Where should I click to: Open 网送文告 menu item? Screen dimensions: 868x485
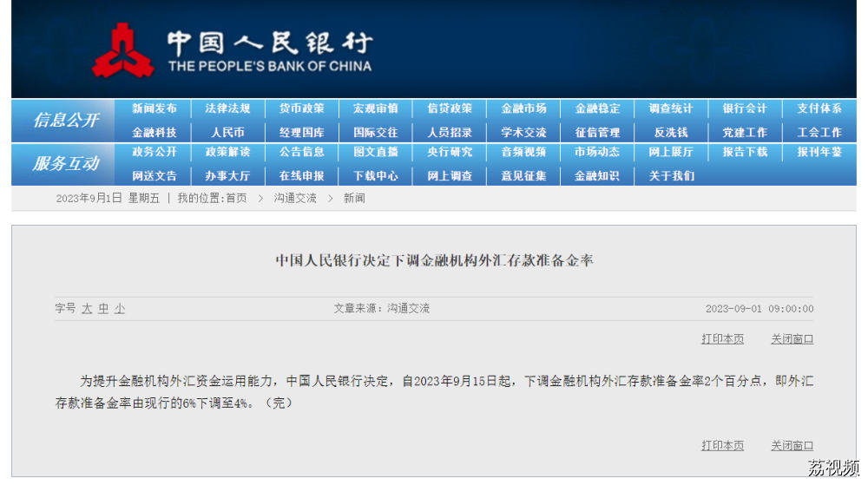tap(154, 176)
